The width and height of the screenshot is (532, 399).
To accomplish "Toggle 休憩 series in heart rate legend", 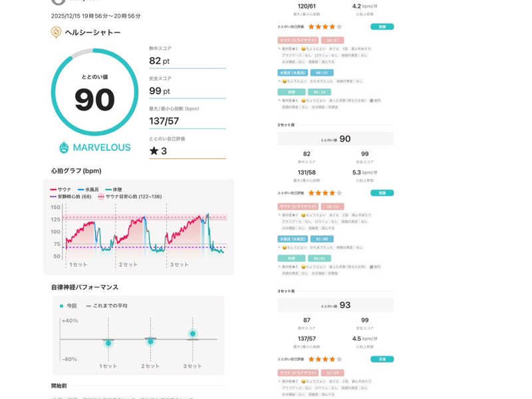I will click(113, 190).
